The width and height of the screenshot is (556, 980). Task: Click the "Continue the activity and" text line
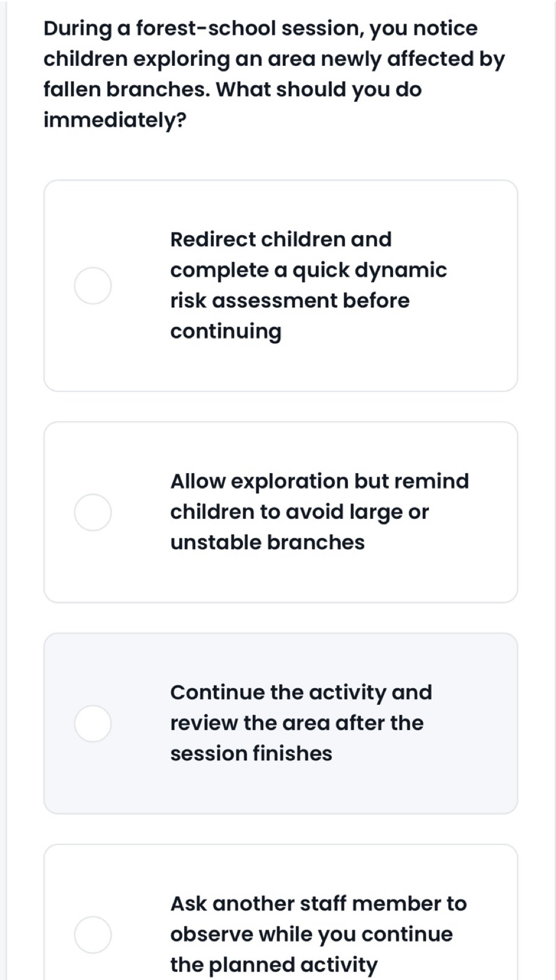click(x=301, y=692)
